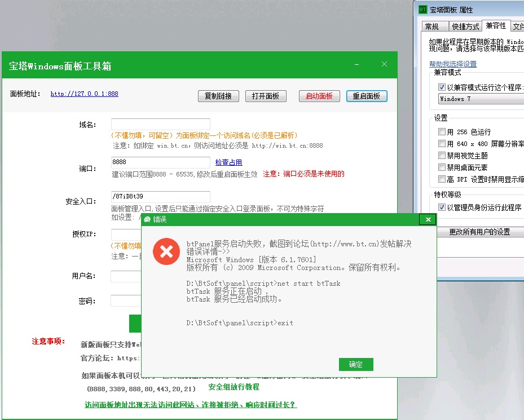
Task: Click the chat bubble icon beside 错误 title
Action: [x=147, y=219]
